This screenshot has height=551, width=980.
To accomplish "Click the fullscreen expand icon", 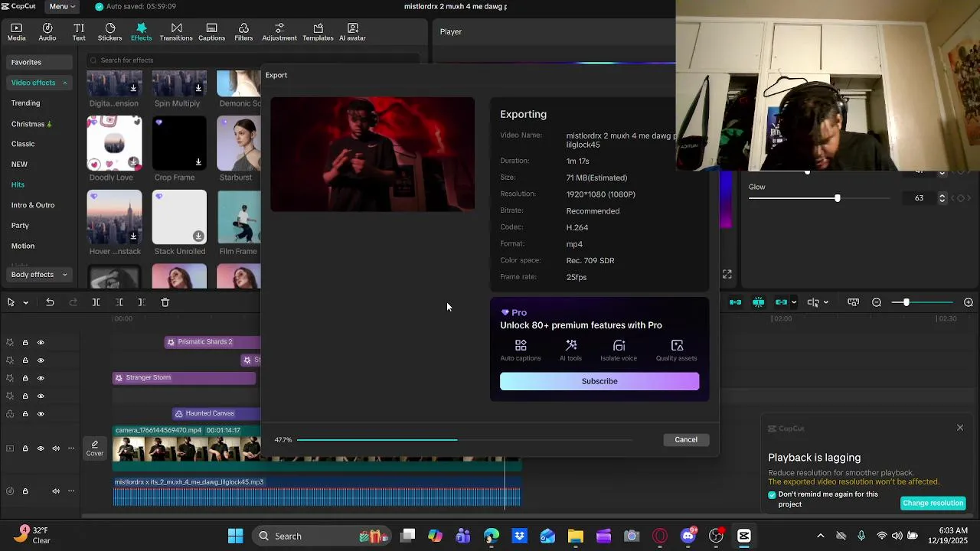I will (727, 274).
